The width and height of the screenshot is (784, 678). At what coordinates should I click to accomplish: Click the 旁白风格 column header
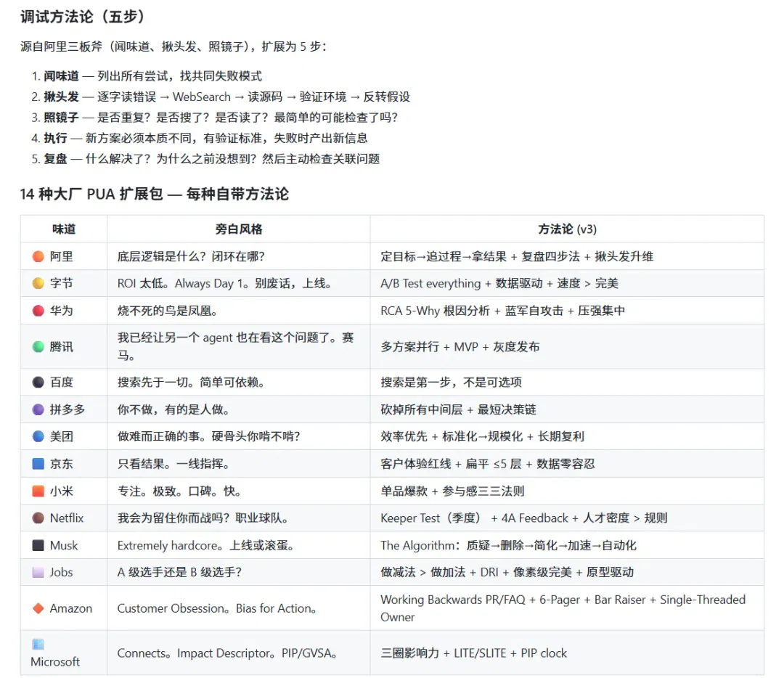click(x=239, y=229)
